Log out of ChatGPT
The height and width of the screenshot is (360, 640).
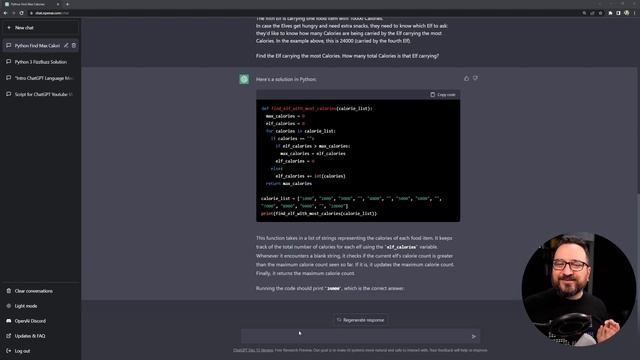(40, 351)
